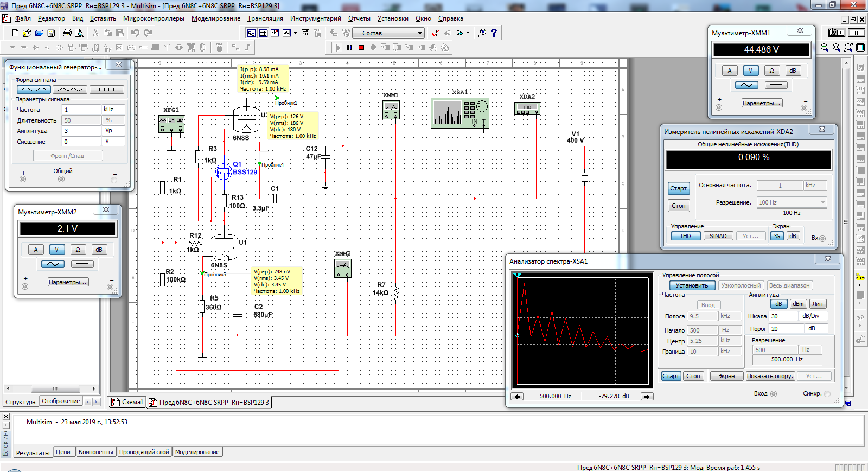Set XMM1 multimeter to DC mode

776,85
